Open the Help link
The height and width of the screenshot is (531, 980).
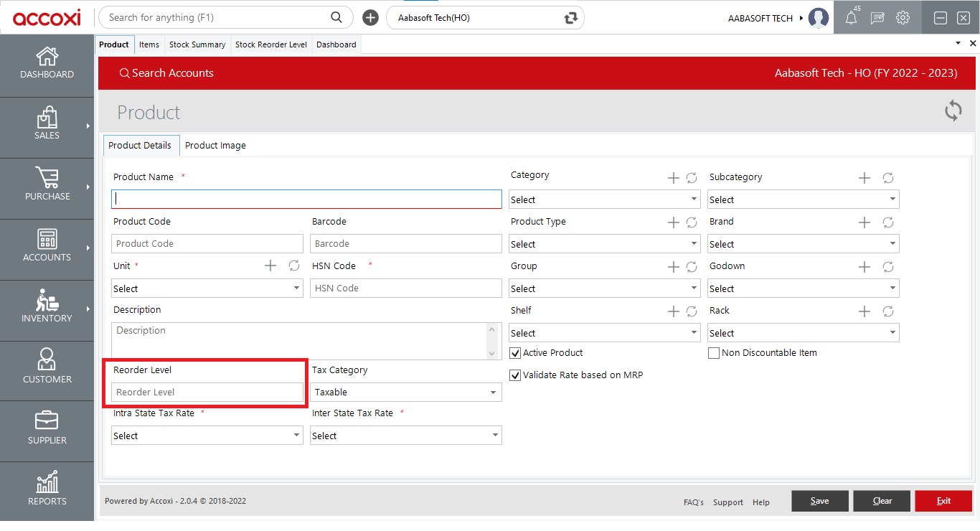(761, 502)
